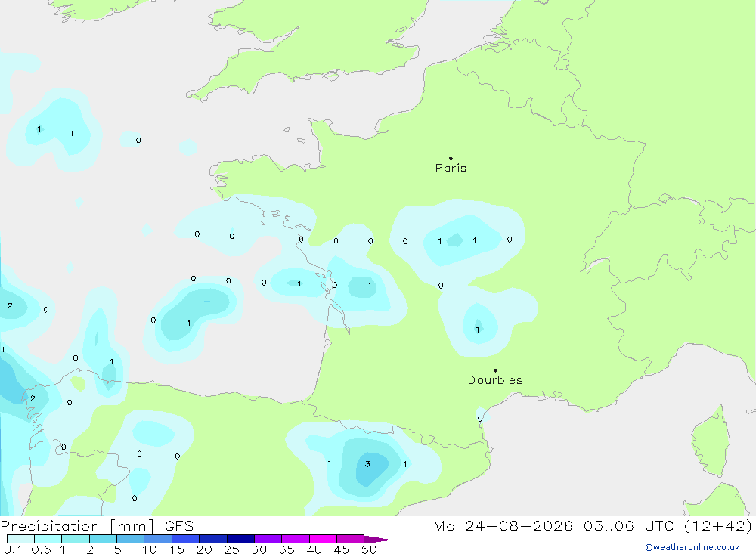Click the 2–5 mm legend color box
The image size is (756, 554).
pos(103,539)
